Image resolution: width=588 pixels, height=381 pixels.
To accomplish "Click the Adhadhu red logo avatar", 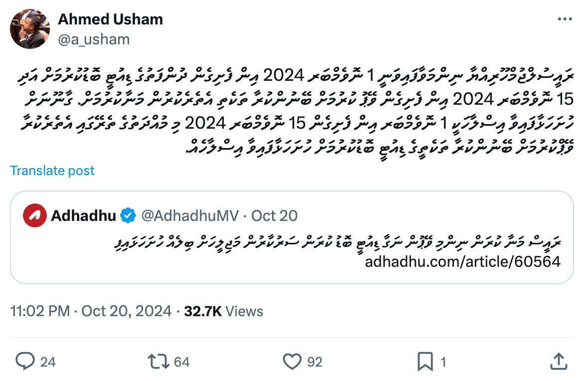I will 35,216.
